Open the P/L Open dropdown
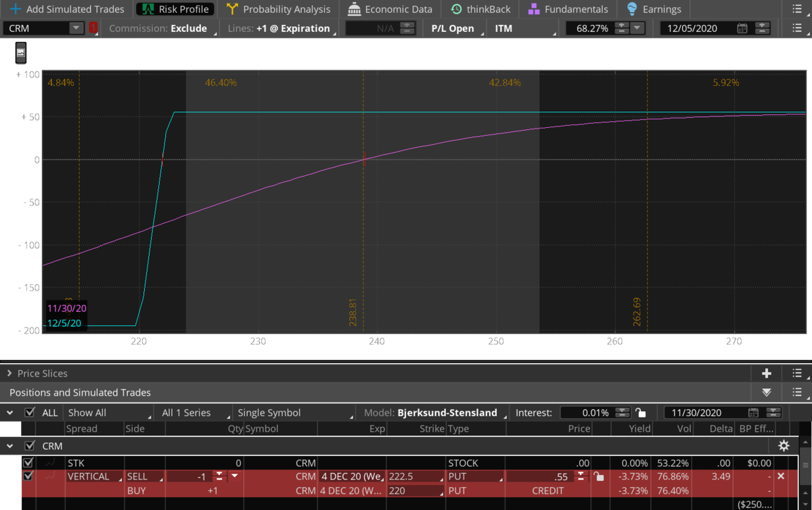The width and height of the screenshot is (812, 510). tap(456, 28)
